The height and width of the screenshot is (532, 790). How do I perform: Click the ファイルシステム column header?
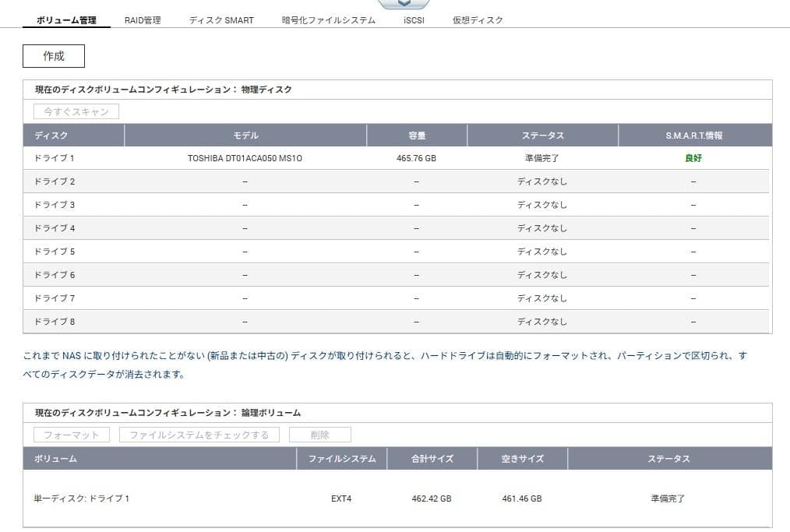(343, 458)
